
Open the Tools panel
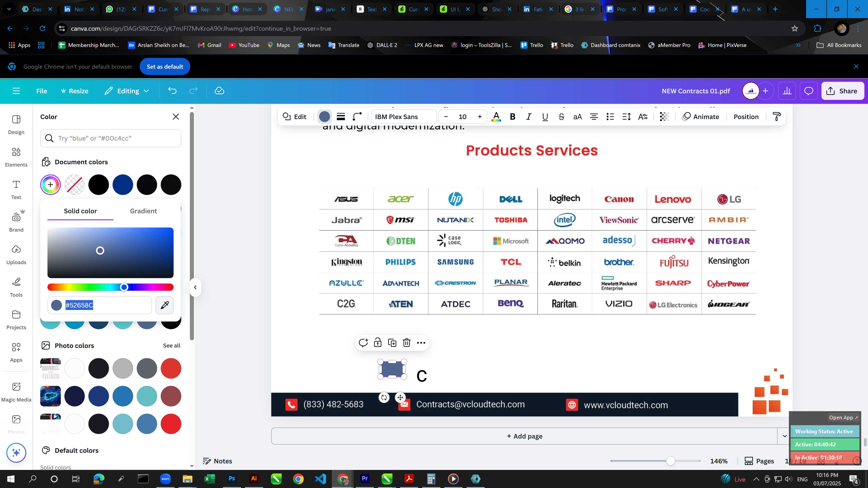coord(16,287)
